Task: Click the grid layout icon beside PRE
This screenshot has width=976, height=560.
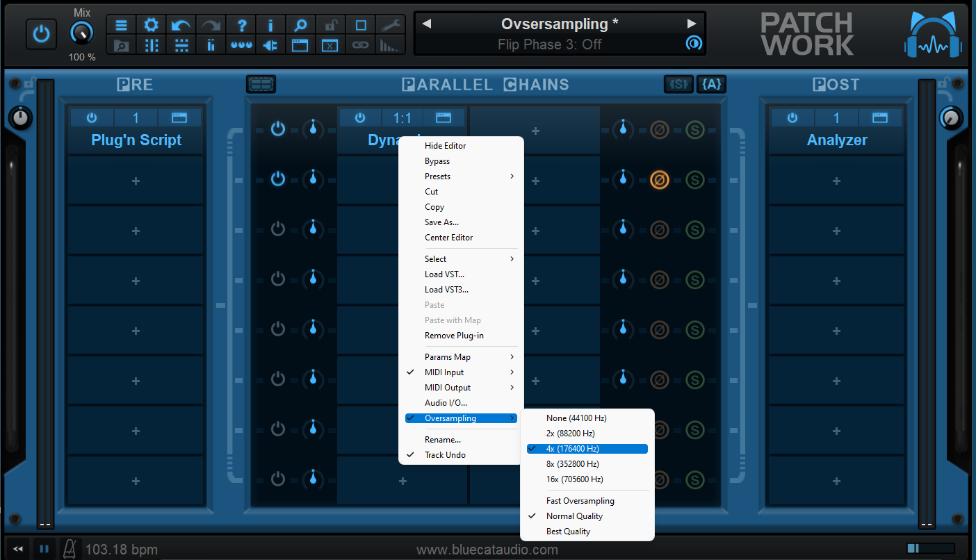Action: 261,84
